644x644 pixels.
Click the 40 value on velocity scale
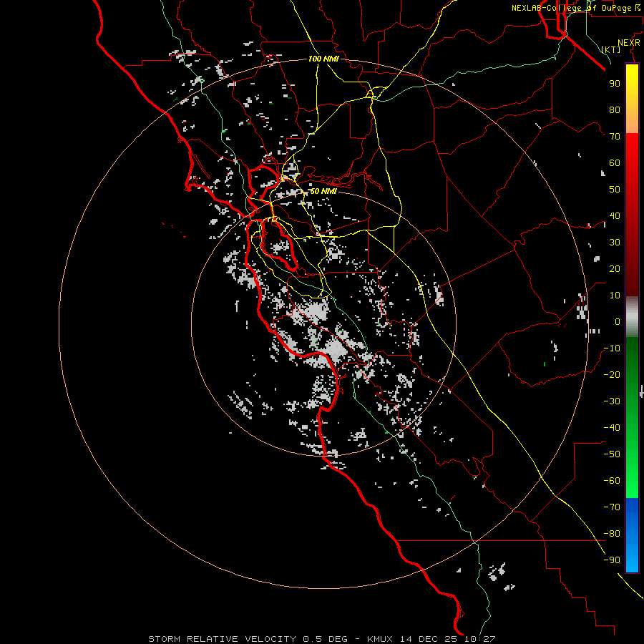pos(615,215)
